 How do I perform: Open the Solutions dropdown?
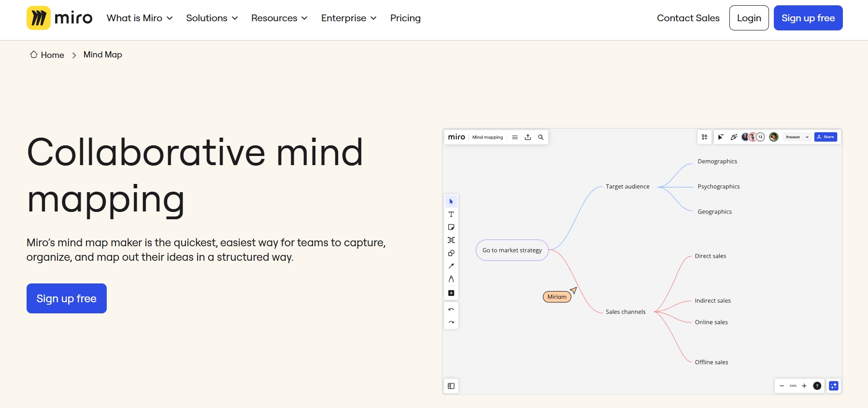click(x=212, y=18)
